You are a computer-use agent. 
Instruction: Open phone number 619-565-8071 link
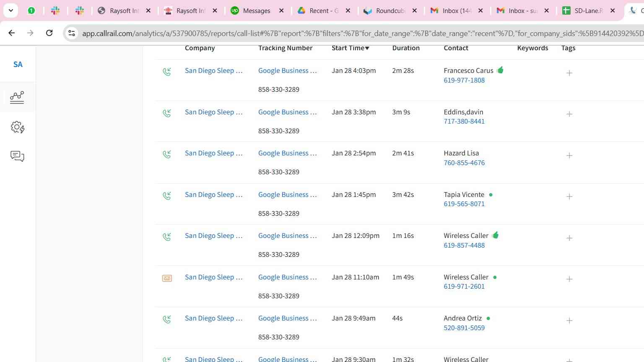click(464, 204)
